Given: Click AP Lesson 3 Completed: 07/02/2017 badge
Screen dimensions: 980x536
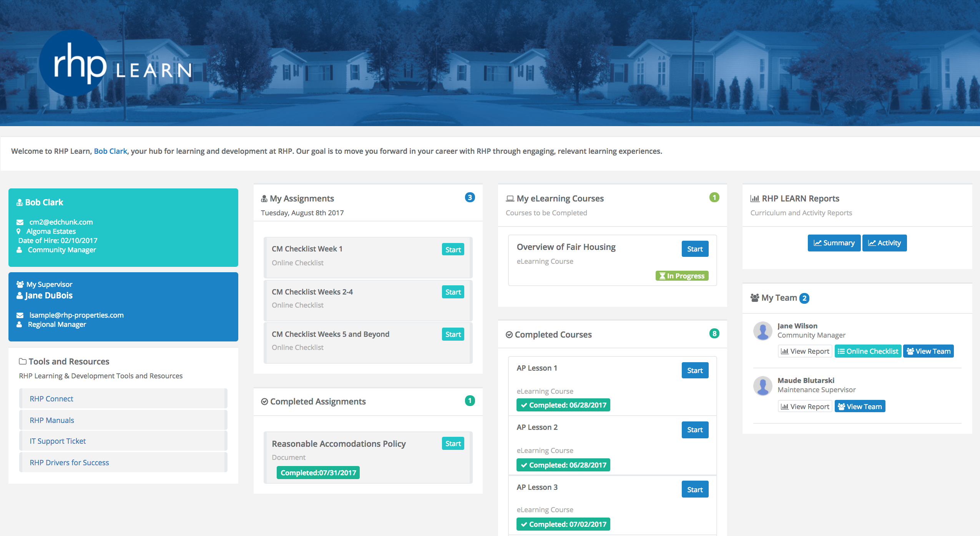Looking at the screenshot, I should [x=563, y=524].
